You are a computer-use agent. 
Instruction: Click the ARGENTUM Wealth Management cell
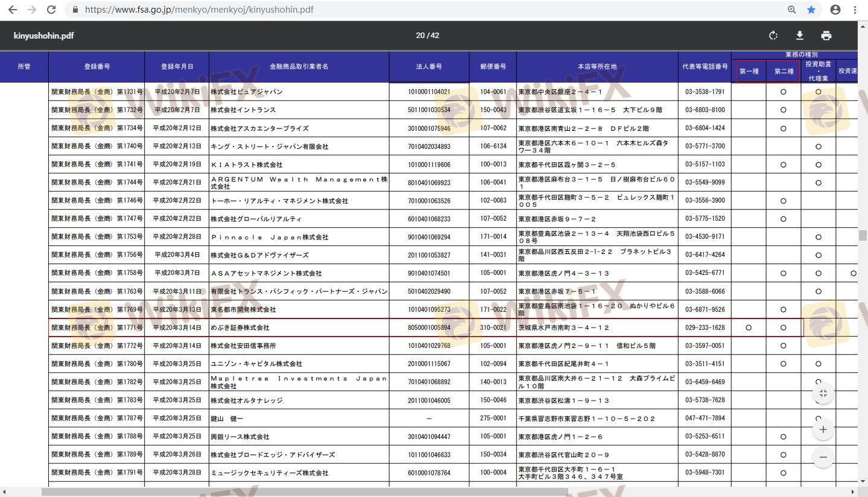click(x=299, y=183)
